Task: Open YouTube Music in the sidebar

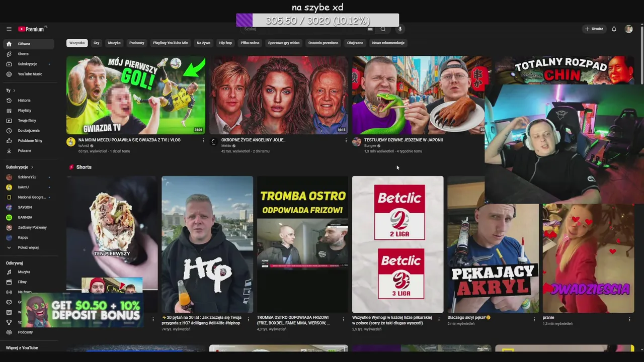Action: (29, 74)
